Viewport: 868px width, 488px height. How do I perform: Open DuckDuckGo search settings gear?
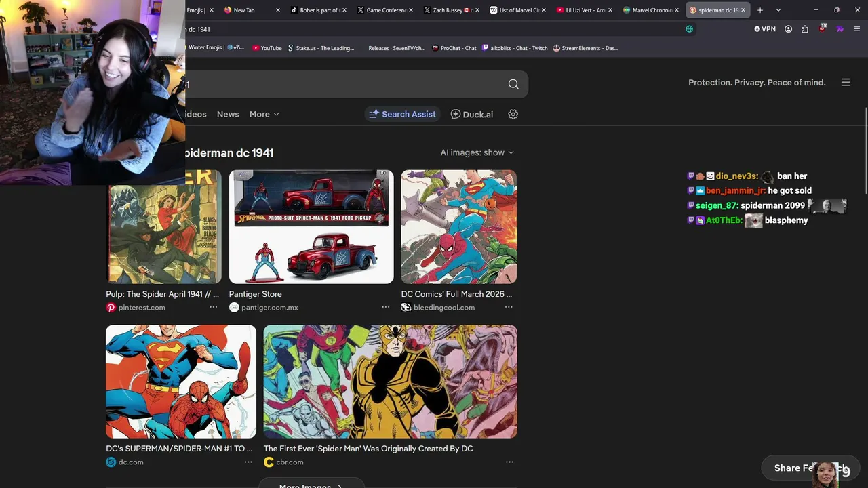point(513,115)
